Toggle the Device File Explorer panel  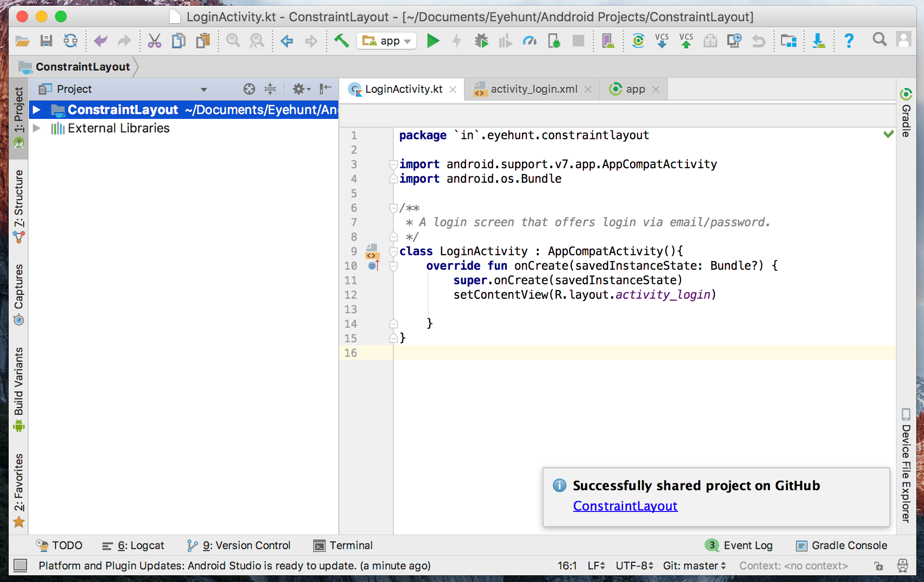pyautogui.click(x=905, y=464)
